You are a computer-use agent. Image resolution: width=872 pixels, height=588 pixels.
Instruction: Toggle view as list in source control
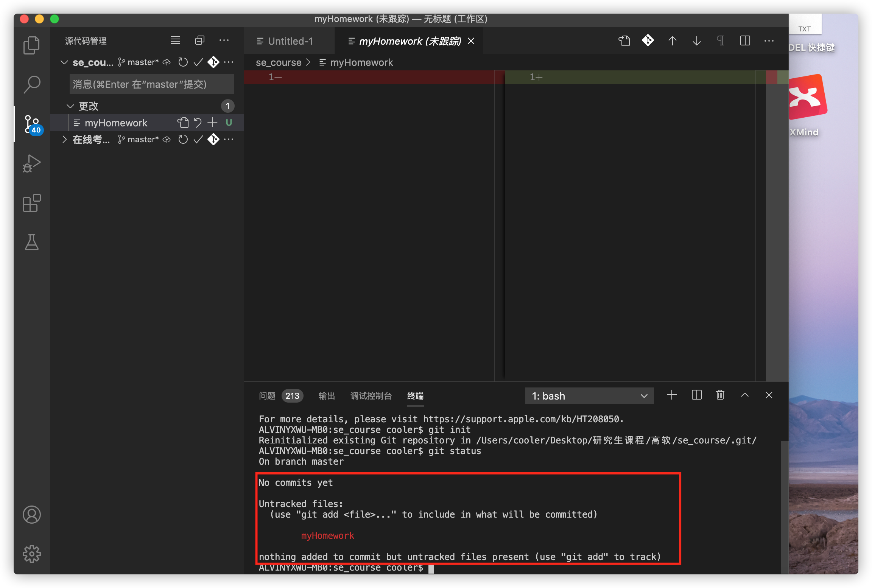(175, 40)
